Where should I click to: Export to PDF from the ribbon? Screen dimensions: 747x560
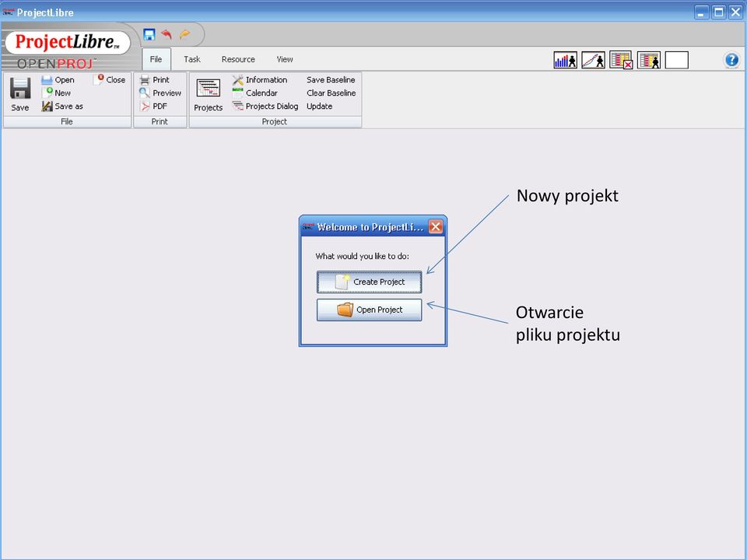(153, 107)
